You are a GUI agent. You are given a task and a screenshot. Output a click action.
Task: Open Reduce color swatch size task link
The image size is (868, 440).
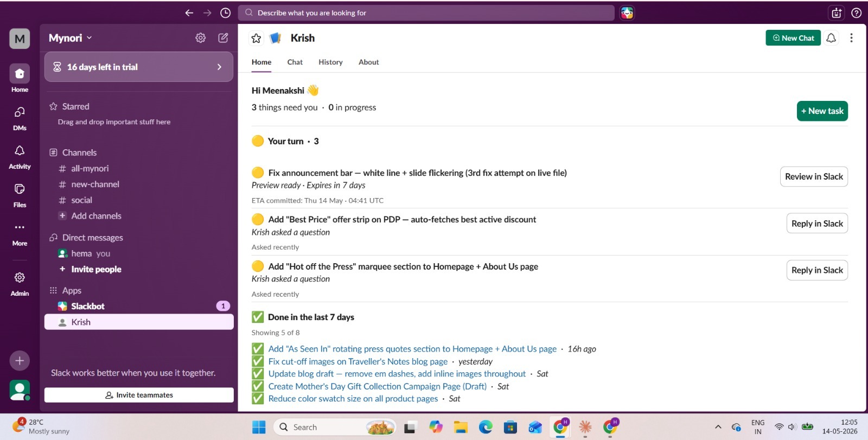click(x=353, y=399)
